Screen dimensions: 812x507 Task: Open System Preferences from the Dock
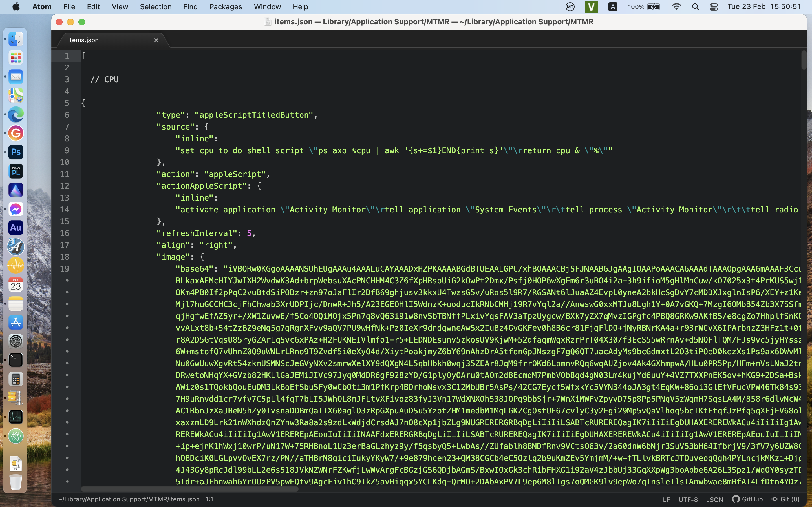point(16,341)
